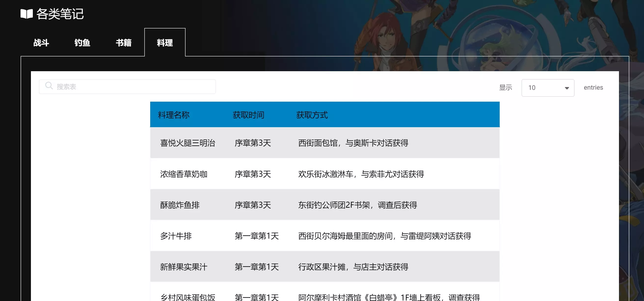Click the active 料理 tab
644x301 pixels.
[x=165, y=43]
